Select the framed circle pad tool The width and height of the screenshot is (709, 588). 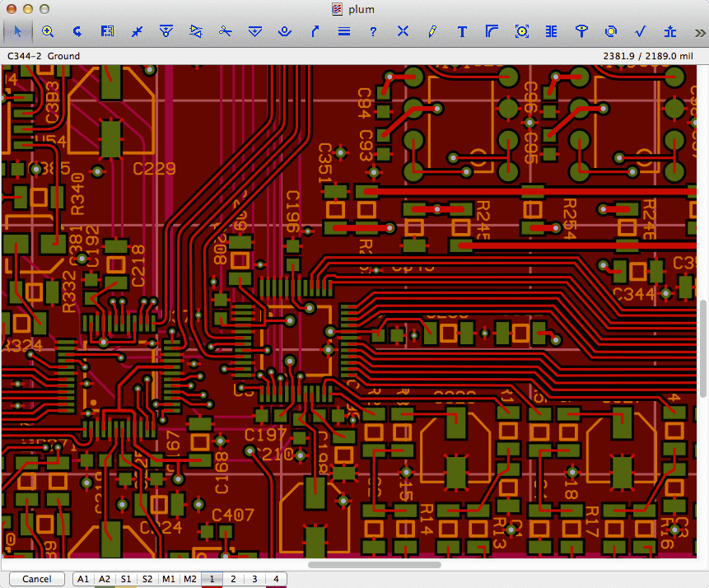522,31
